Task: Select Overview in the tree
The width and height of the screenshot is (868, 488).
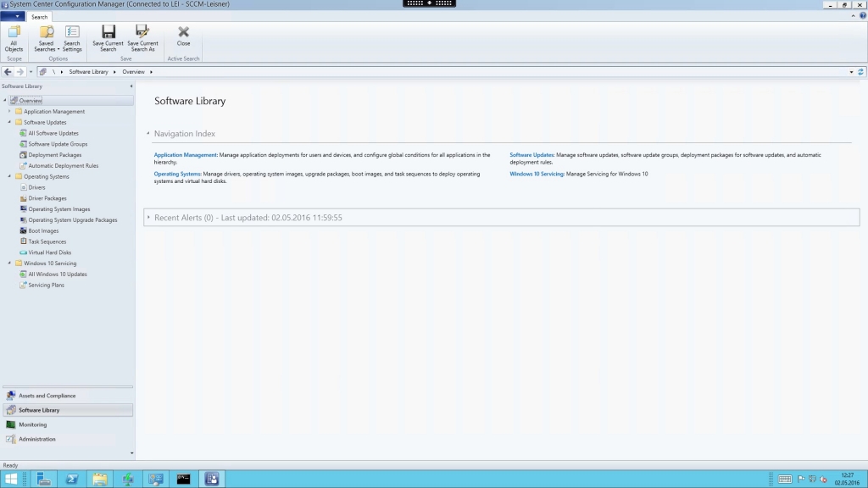Action: 31,101
